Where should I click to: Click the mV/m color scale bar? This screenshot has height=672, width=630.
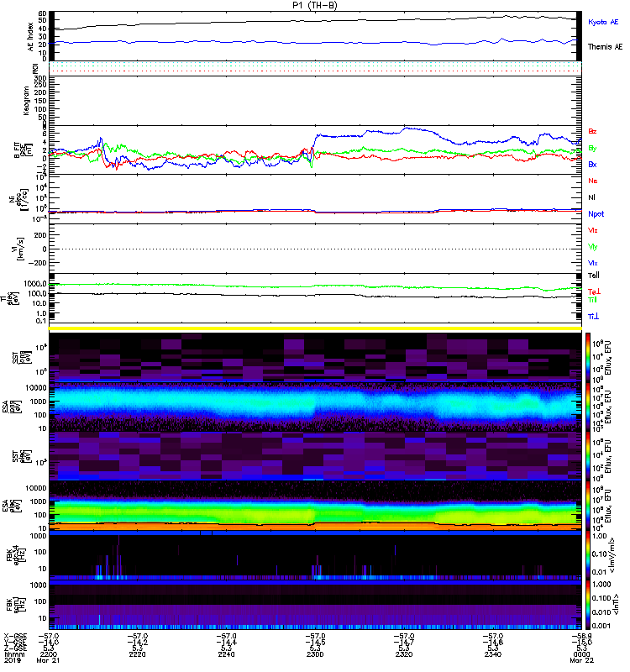588,555
